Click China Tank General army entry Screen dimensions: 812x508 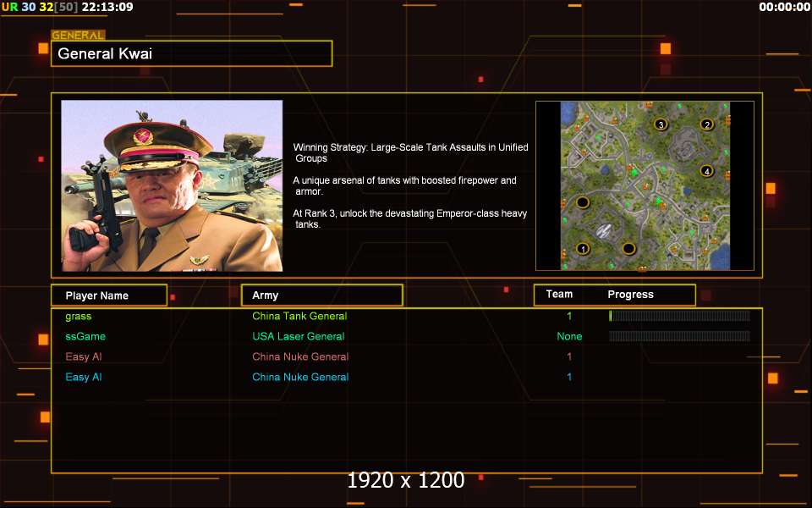pyautogui.click(x=299, y=316)
